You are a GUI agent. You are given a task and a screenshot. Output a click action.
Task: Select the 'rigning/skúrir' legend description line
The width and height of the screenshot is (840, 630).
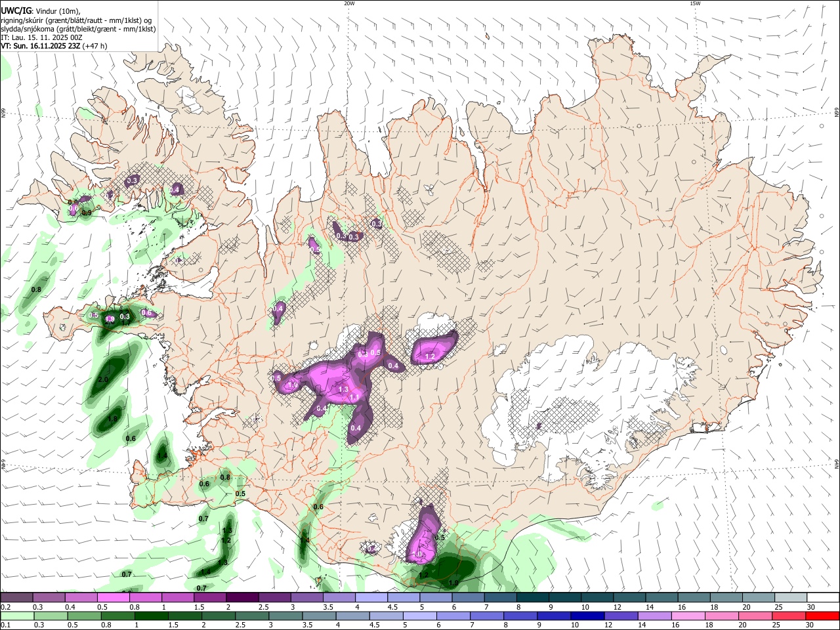pos(75,20)
